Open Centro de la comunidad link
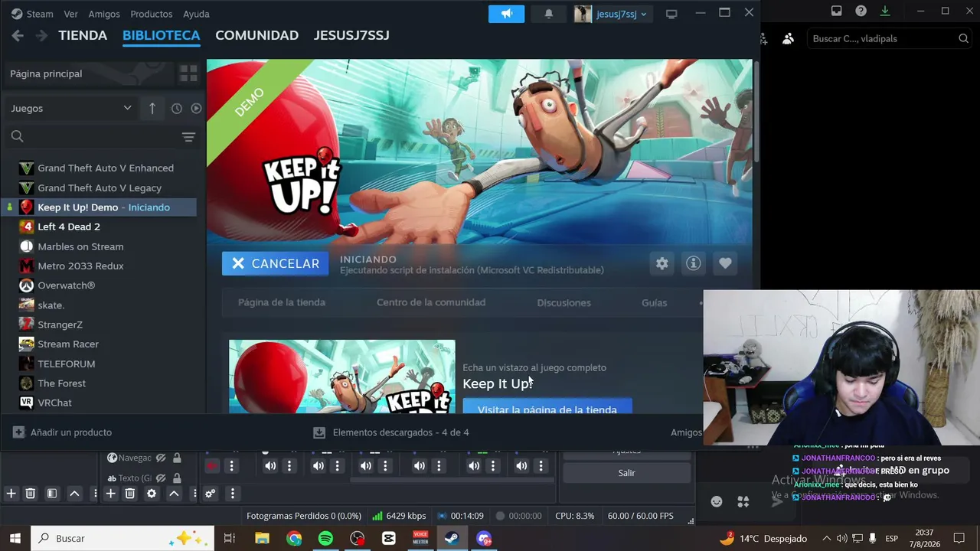980x551 pixels. (431, 302)
